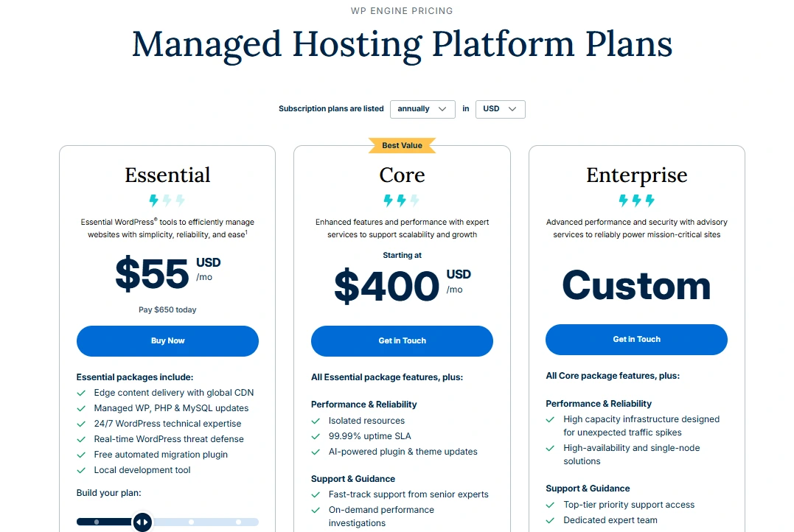Image resolution: width=794 pixels, height=532 pixels.
Task: Click checkmark beside Local development tool
Action: [x=82, y=470]
